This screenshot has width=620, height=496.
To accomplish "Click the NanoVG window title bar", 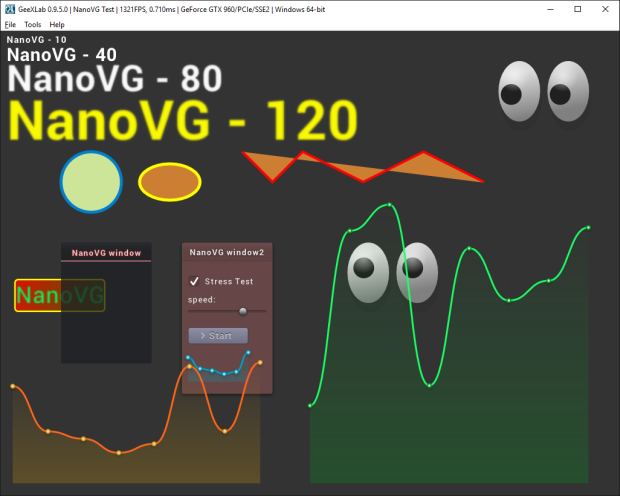I will (106, 252).
